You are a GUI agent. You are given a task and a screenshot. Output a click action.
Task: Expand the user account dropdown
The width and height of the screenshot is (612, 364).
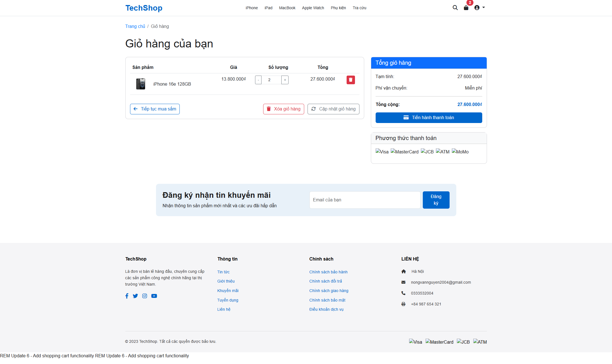pos(479,8)
